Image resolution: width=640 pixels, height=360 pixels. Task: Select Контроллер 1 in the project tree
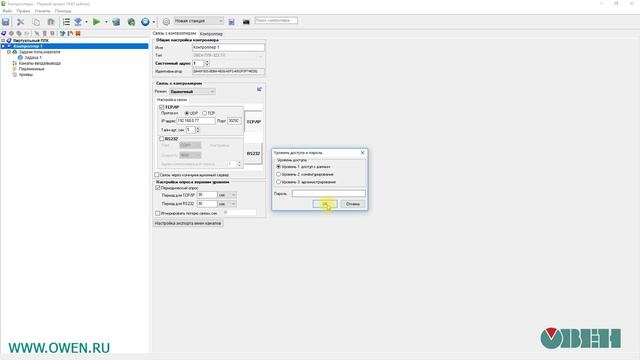tap(28, 46)
